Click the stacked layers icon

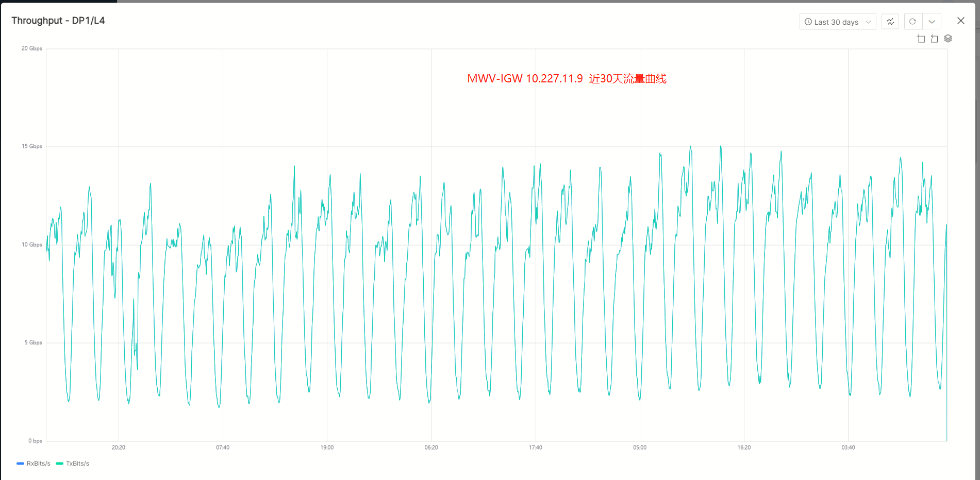coord(948,39)
